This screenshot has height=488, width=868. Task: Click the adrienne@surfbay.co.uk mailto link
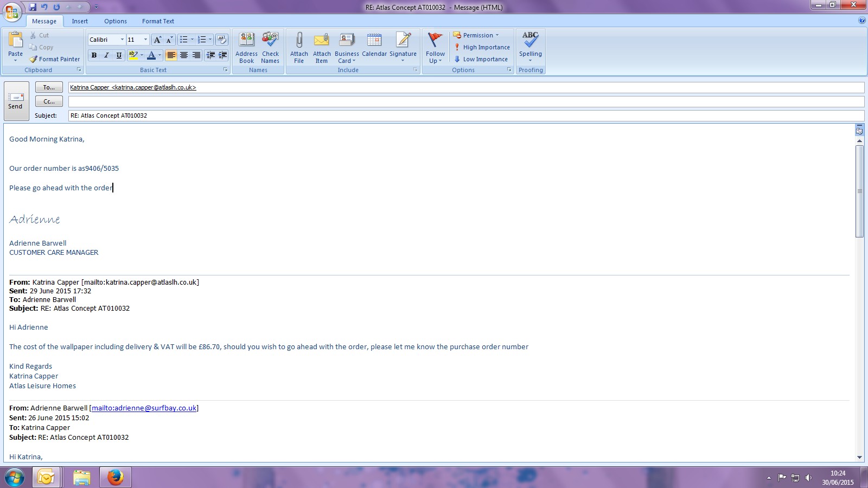(x=144, y=408)
